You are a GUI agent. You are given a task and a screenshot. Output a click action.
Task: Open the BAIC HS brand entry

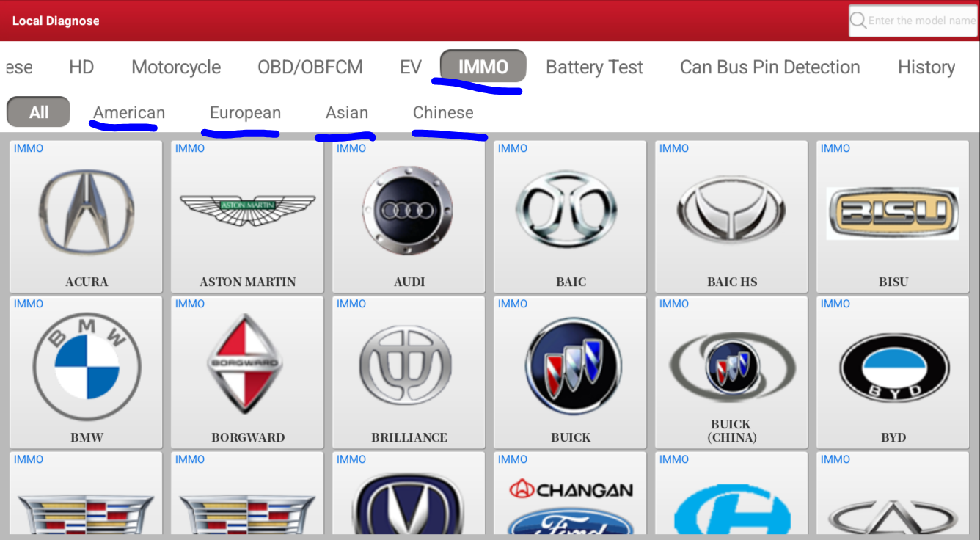(731, 216)
